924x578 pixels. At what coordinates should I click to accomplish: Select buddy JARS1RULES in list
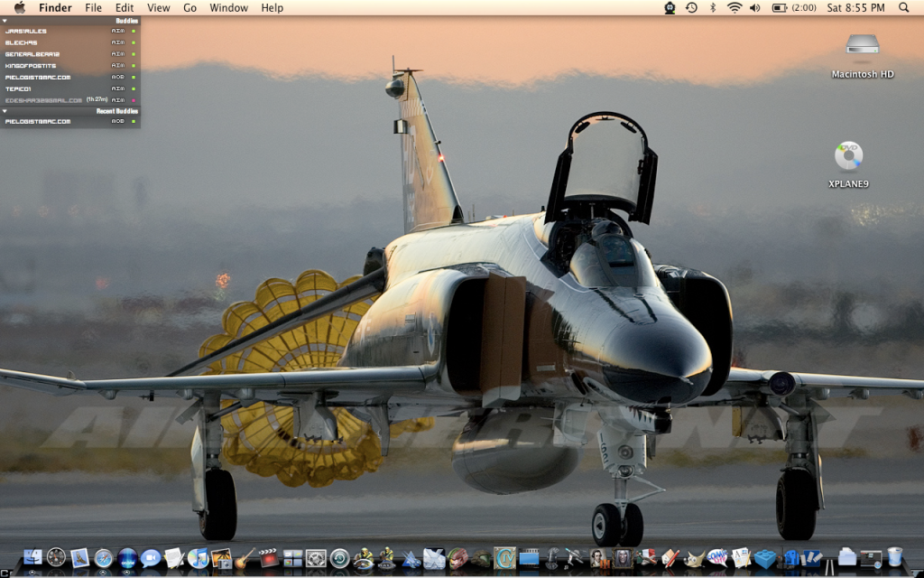coord(70,31)
